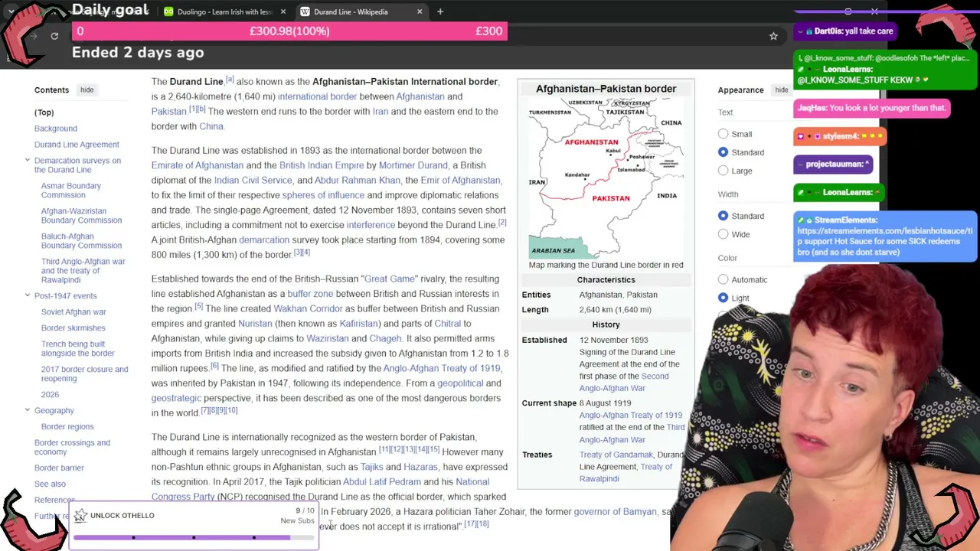Open the Wakhan Corridor link
This screenshot has height=551, width=980.
pyautogui.click(x=308, y=309)
